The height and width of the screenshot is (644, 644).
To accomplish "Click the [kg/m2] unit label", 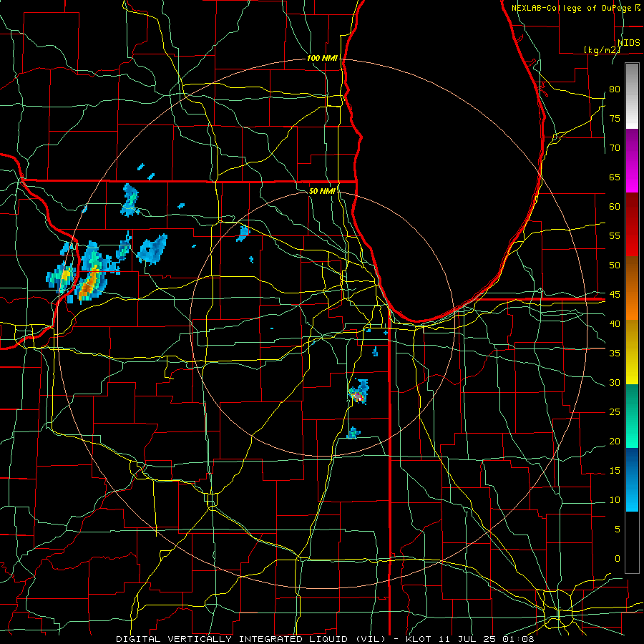I will pos(602,50).
